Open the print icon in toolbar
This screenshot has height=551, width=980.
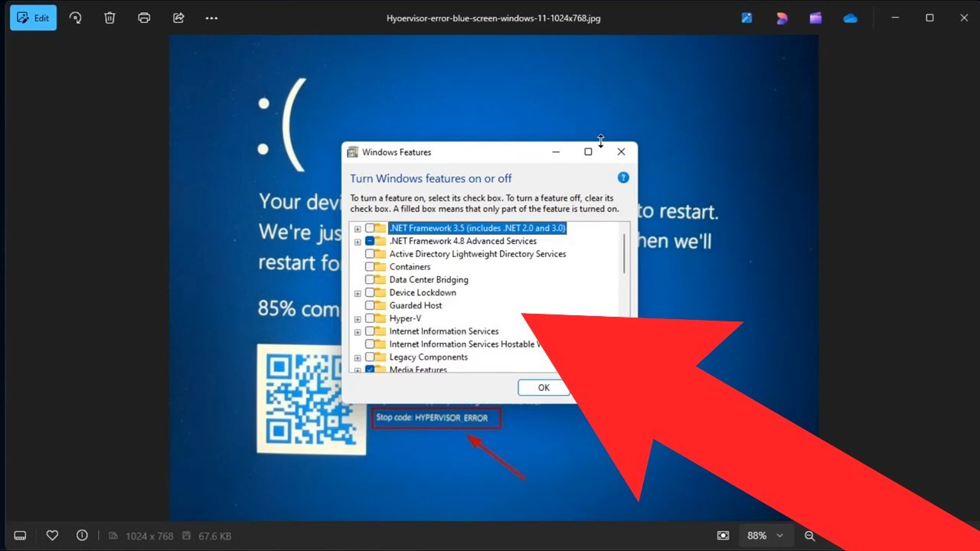(144, 18)
